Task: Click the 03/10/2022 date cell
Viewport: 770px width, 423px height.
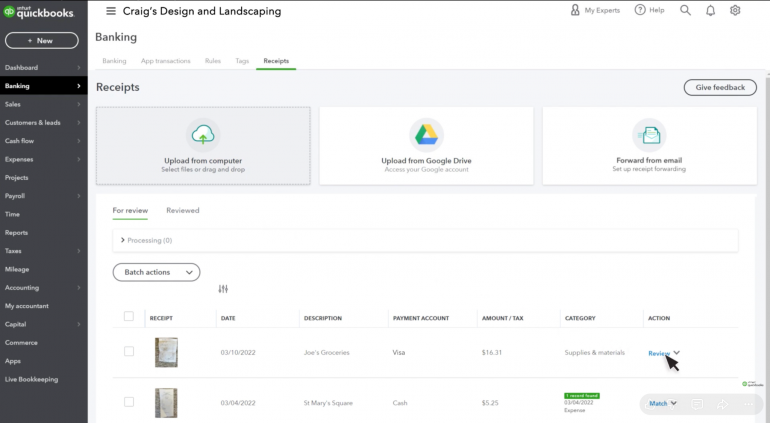Action: pyautogui.click(x=238, y=352)
